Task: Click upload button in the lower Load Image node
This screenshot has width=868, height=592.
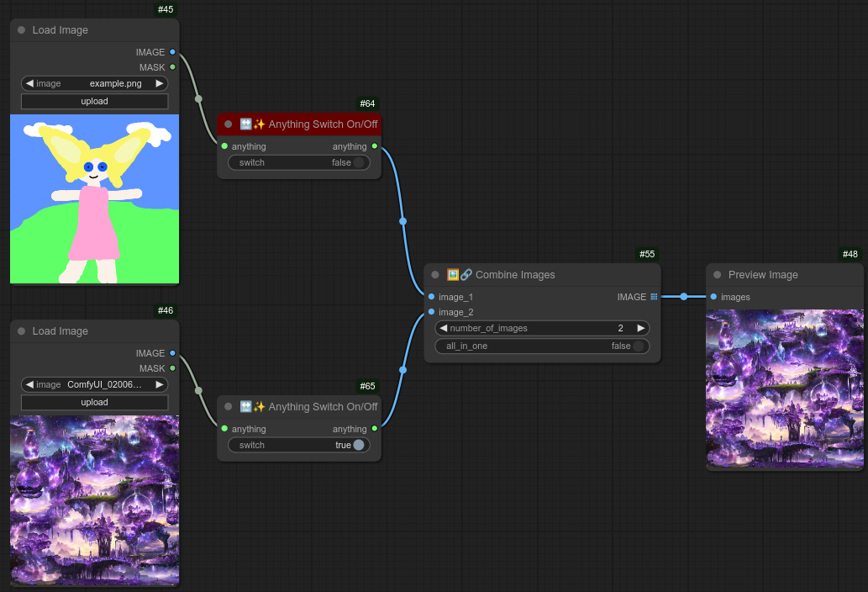Action: tap(94, 403)
